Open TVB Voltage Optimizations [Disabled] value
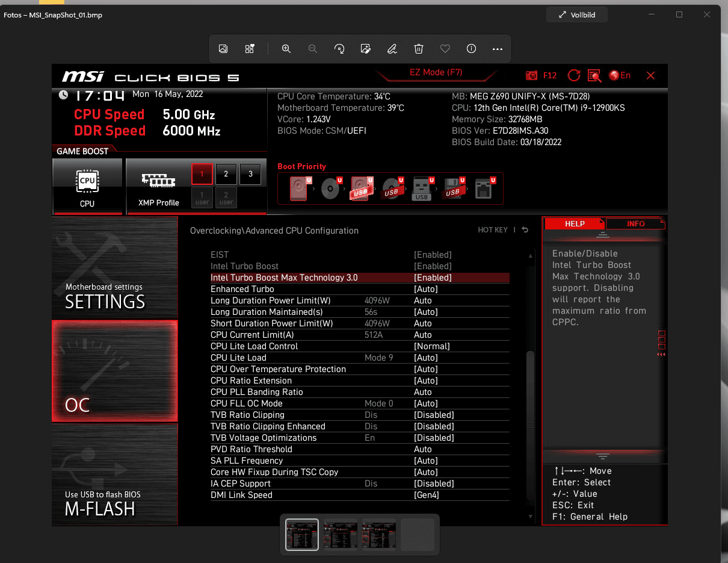This screenshot has height=563, width=728. click(434, 438)
